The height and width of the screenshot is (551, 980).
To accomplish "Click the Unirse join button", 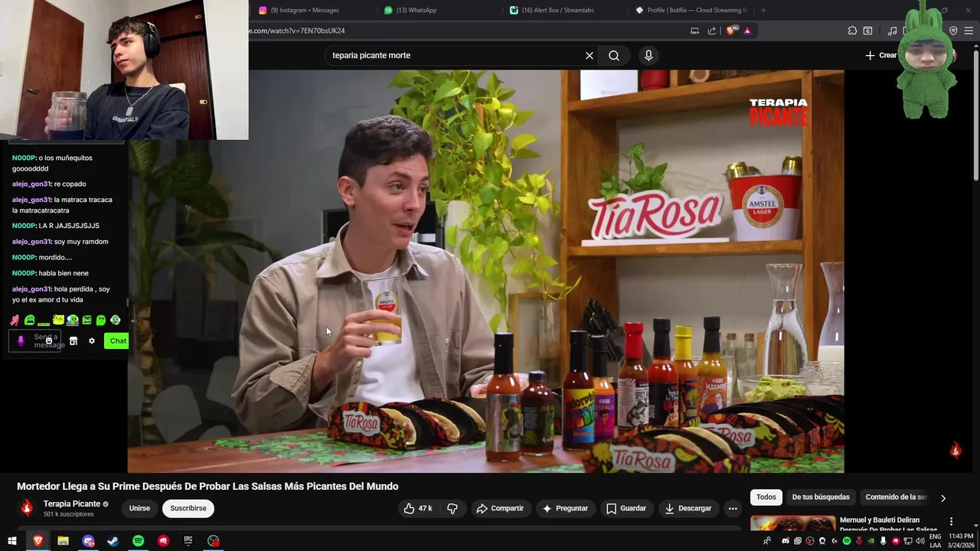I will (x=139, y=508).
